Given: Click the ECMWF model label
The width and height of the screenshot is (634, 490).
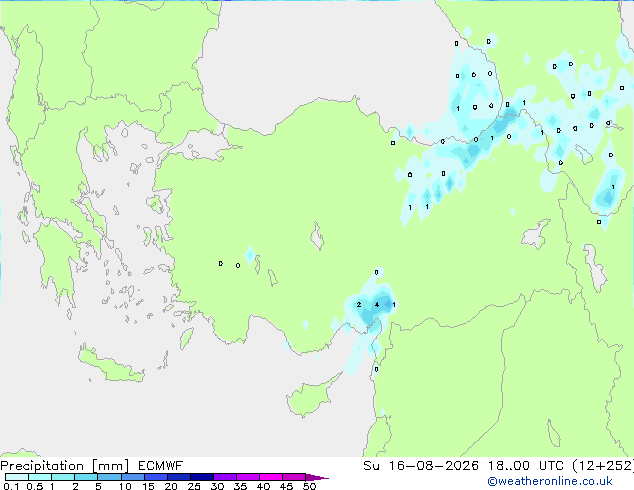Looking at the screenshot, I should 161,466.
